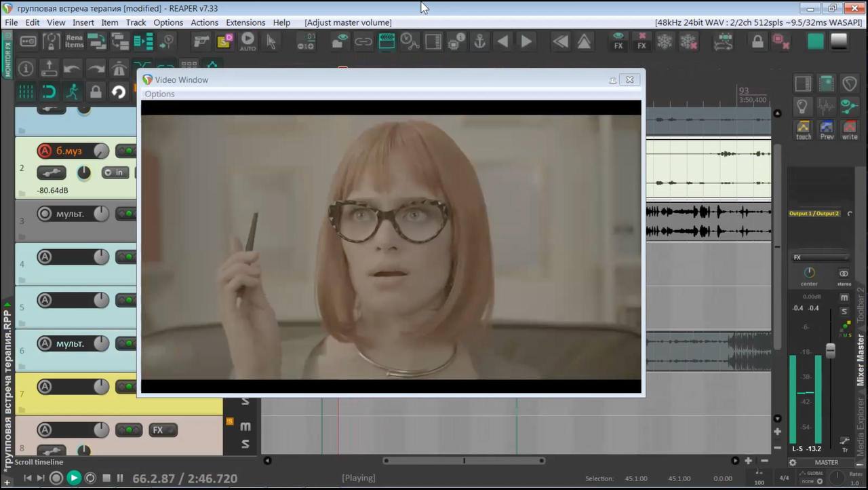Toggle record arm on track б.муз

(45, 151)
